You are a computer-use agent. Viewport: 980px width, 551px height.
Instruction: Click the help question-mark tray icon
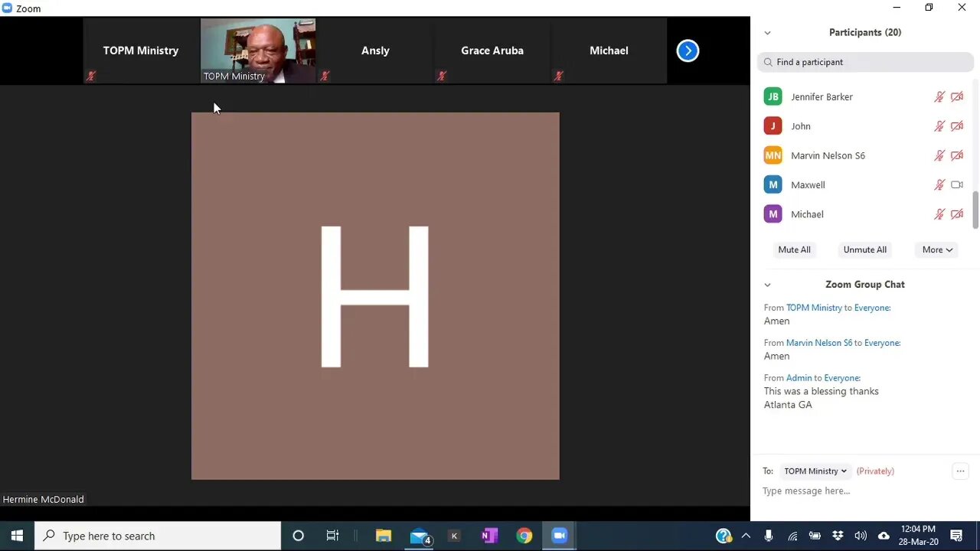point(724,536)
